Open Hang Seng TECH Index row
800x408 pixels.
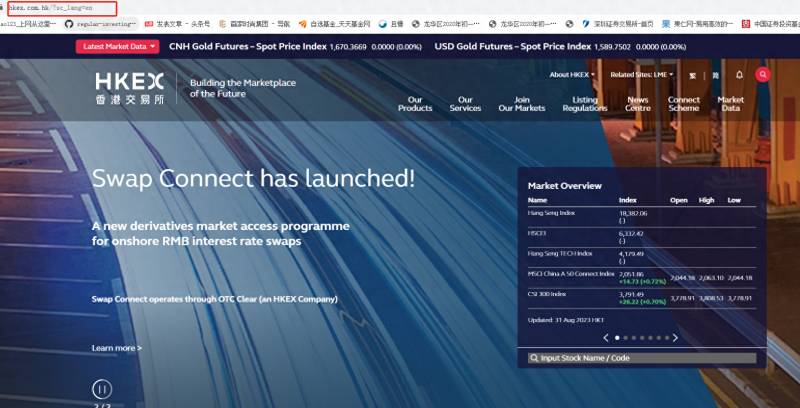(642, 258)
